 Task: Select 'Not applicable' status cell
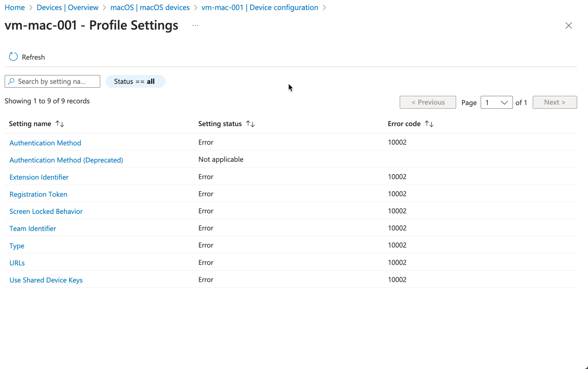[x=221, y=159]
